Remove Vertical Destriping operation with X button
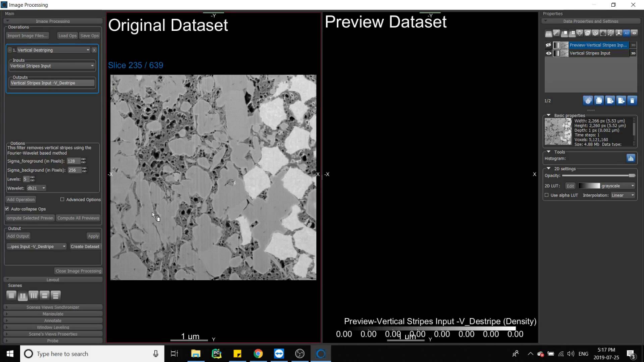This screenshot has height=362, width=644. [94, 50]
